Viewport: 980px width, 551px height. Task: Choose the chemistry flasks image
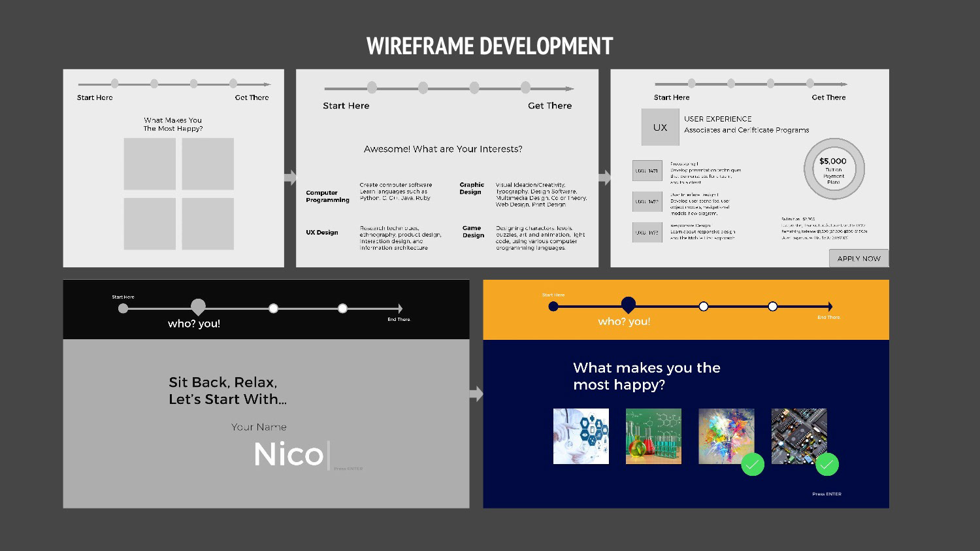pyautogui.click(x=653, y=436)
